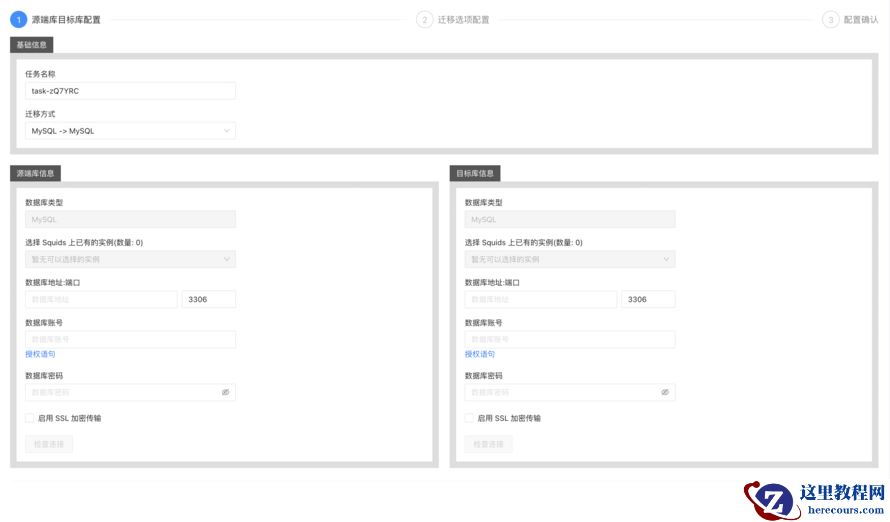The width and height of the screenshot is (890, 522).
Task: Click step 1 circle 源端库目标库配置
Action: click(19, 20)
